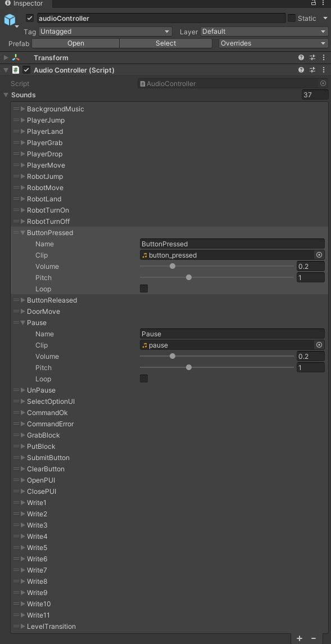Click the lock icon in the Inspector header

tap(314, 3)
